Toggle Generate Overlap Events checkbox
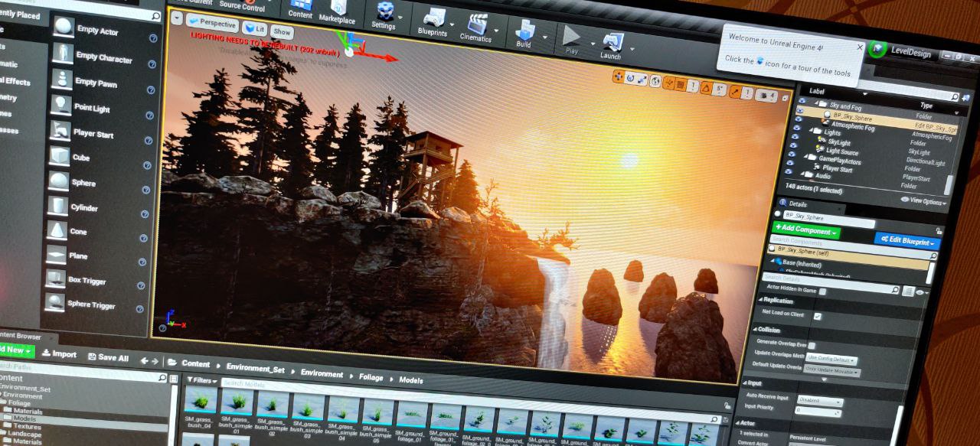 812,345
